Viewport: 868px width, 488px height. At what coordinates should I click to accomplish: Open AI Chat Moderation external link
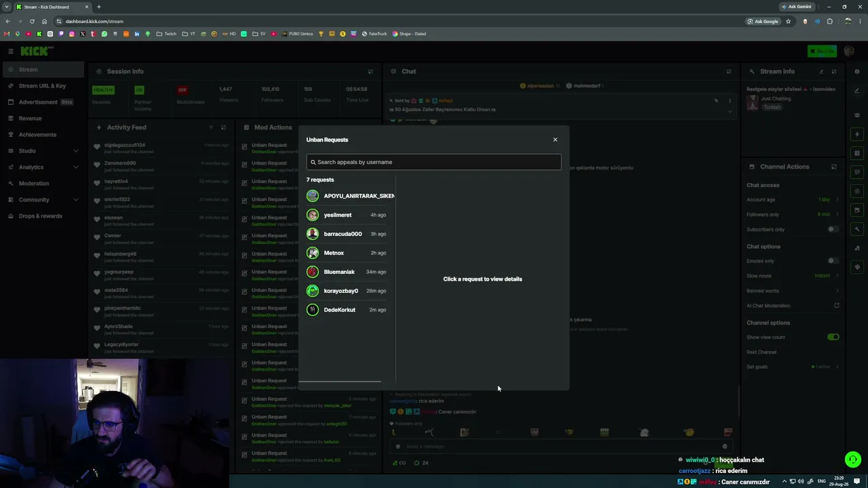[837, 306]
